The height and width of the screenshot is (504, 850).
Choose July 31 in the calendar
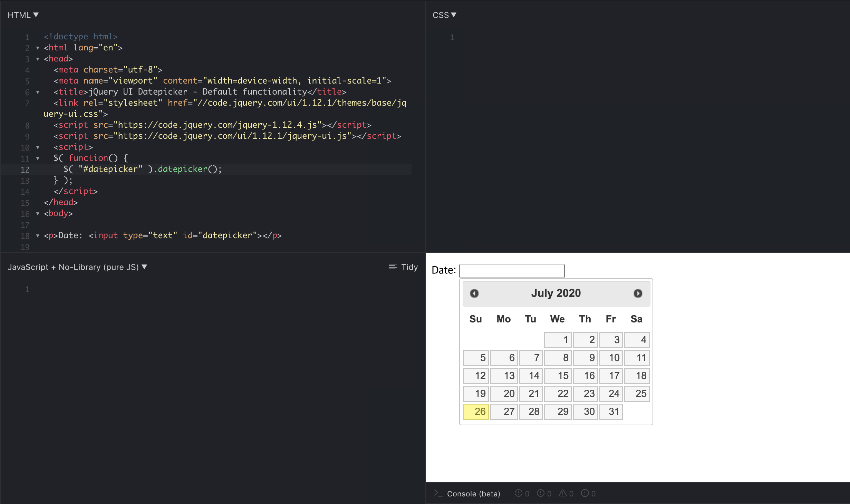point(611,411)
